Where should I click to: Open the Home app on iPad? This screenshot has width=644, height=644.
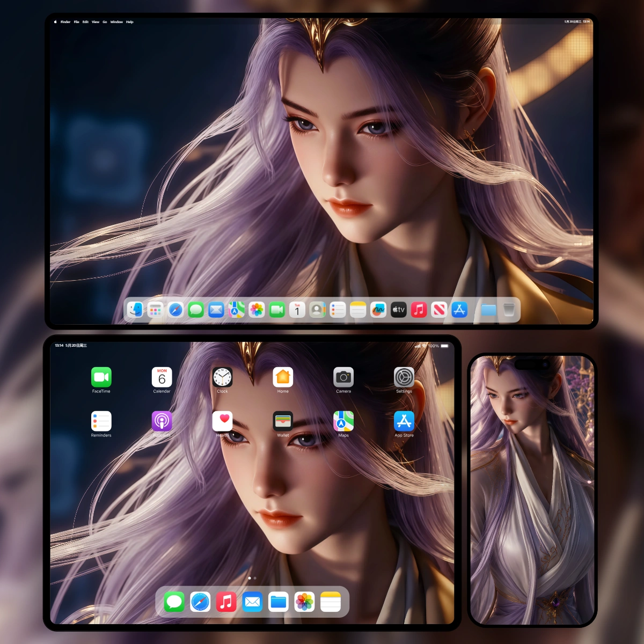coord(283,377)
